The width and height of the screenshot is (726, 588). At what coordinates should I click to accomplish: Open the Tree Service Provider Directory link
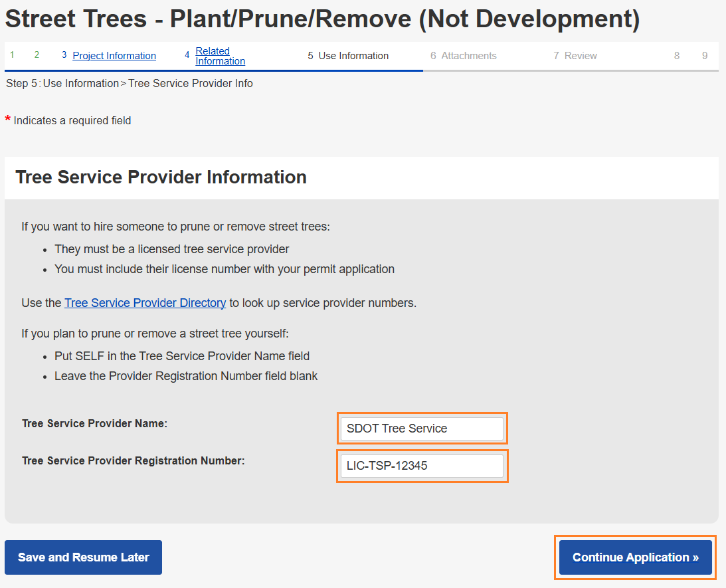pos(145,303)
